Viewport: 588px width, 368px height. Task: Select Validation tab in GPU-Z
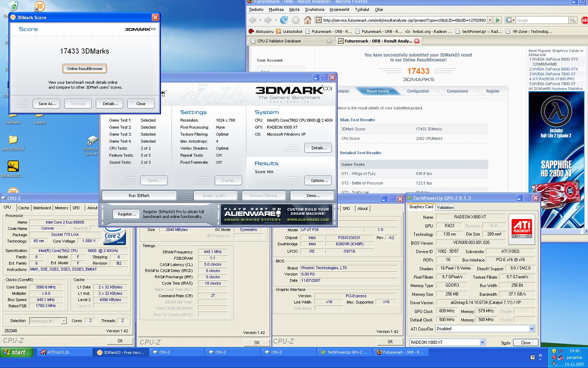tap(445, 207)
